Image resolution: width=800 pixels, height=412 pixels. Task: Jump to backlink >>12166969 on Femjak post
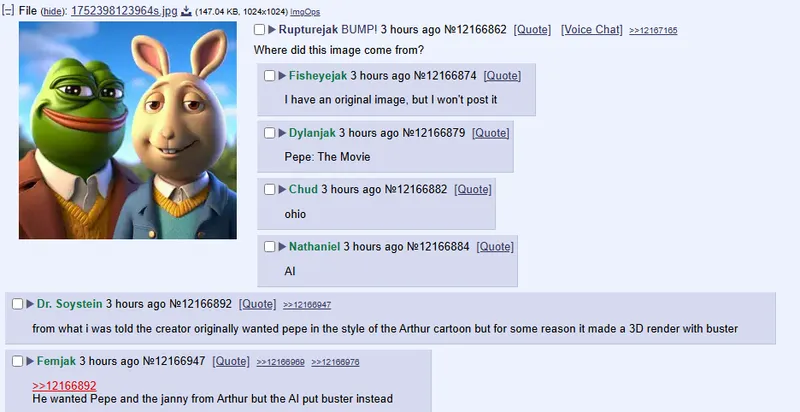(281, 362)
